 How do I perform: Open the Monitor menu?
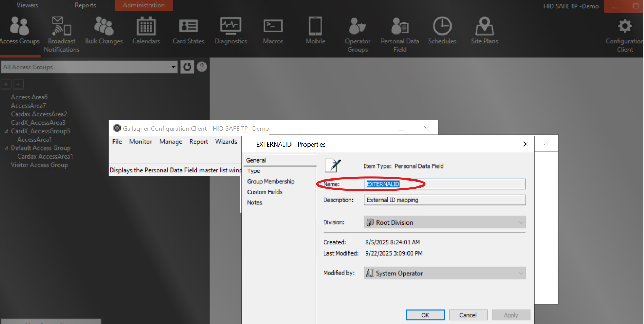(x=141, y=142)
